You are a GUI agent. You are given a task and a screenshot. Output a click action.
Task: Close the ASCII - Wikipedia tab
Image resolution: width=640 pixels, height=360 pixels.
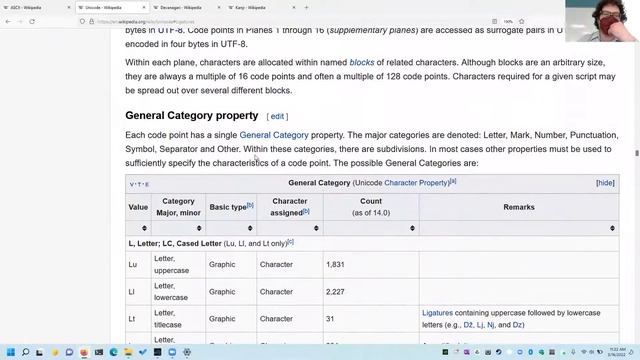tap(69, 7)
